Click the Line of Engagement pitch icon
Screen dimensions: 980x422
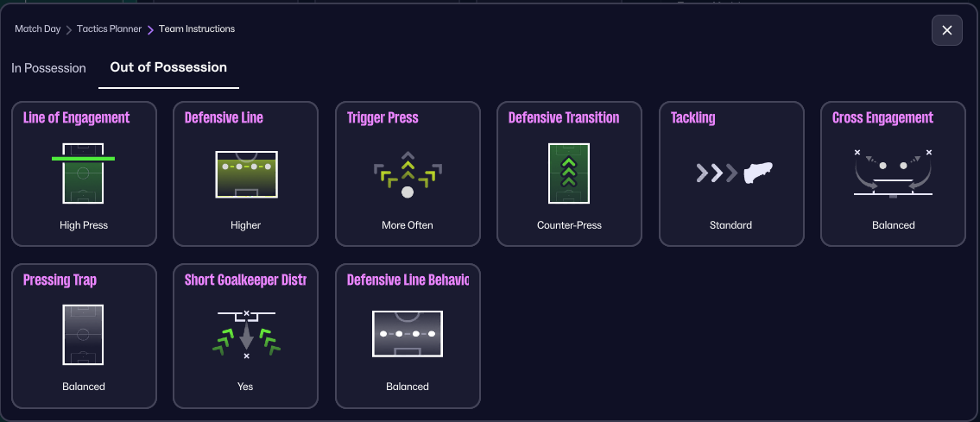pos(83,173)
